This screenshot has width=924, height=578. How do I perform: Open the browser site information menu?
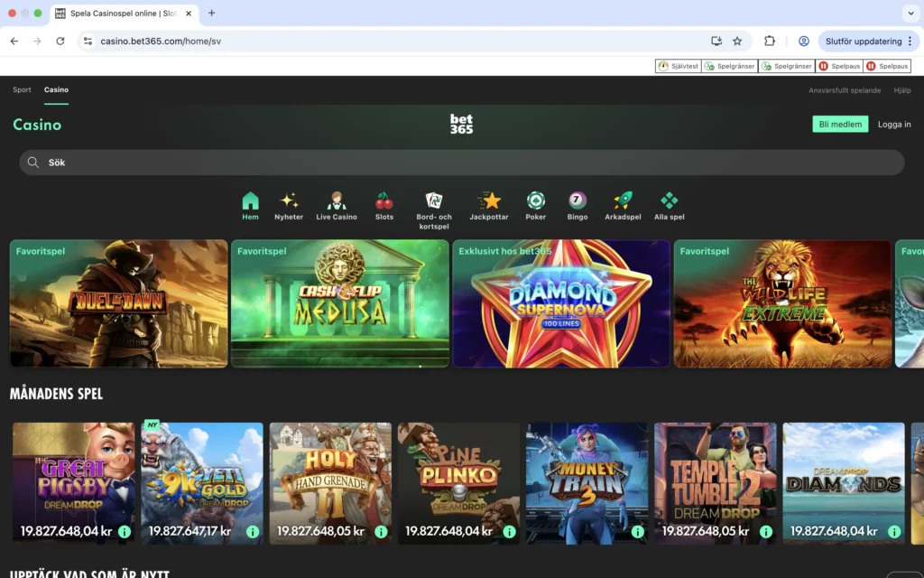[x=88, y=41]
